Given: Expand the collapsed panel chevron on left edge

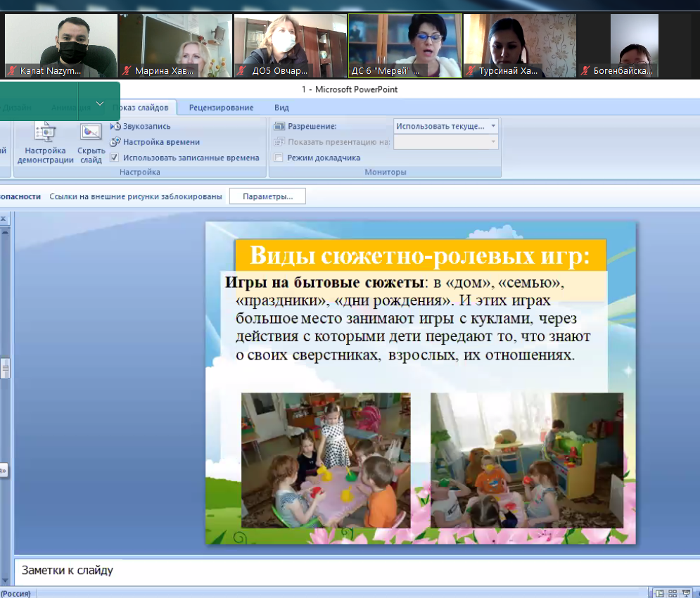Looking at the screenshot, I should (x=4, y=470).
